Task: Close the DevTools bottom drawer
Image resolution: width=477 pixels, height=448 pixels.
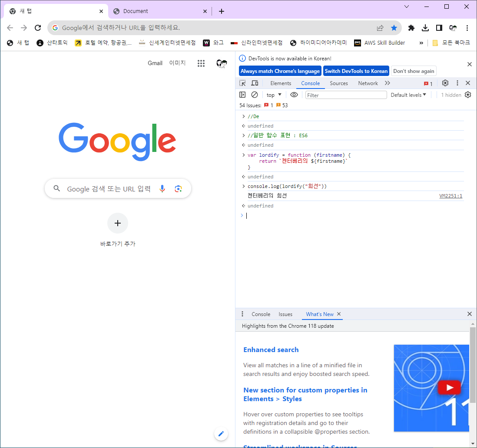Action: click(x=469, y=314)
